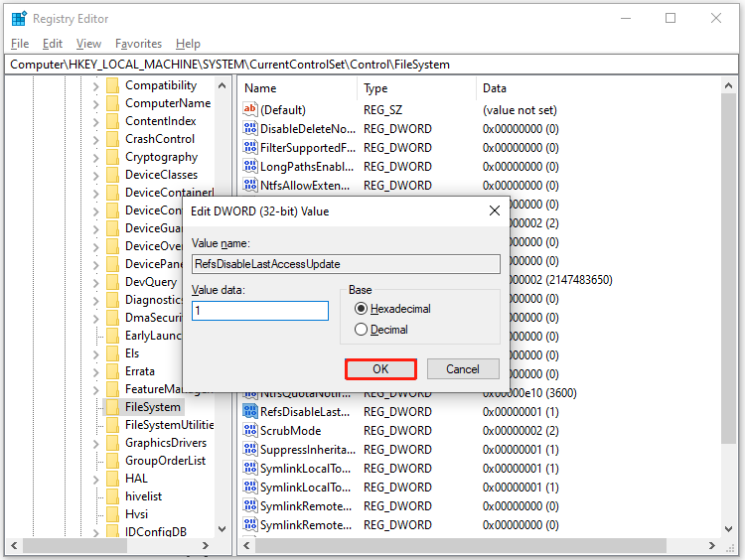Viewport: 745px width, 560px height.
Task: Click the tree pane left scroll arrow
Action: [x=14, y=546]
